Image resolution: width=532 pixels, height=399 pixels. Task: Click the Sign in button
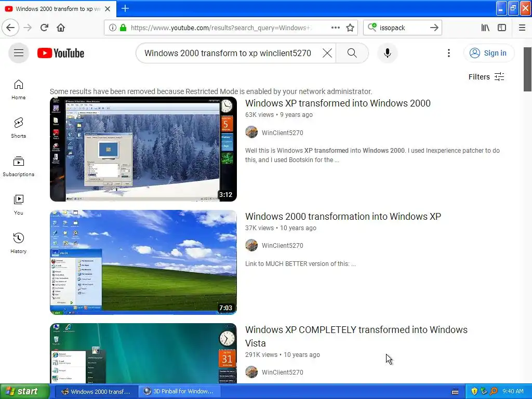(488, 53)
